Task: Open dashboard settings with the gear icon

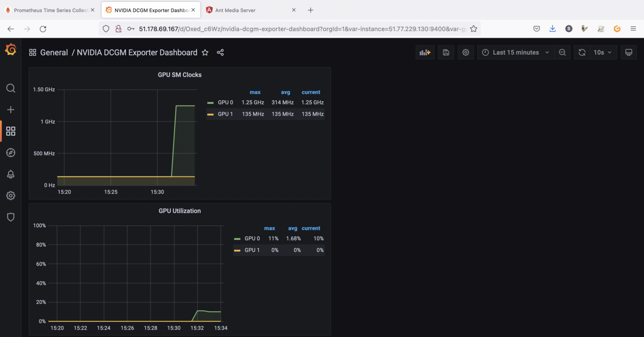Action: tap(465, 52)
